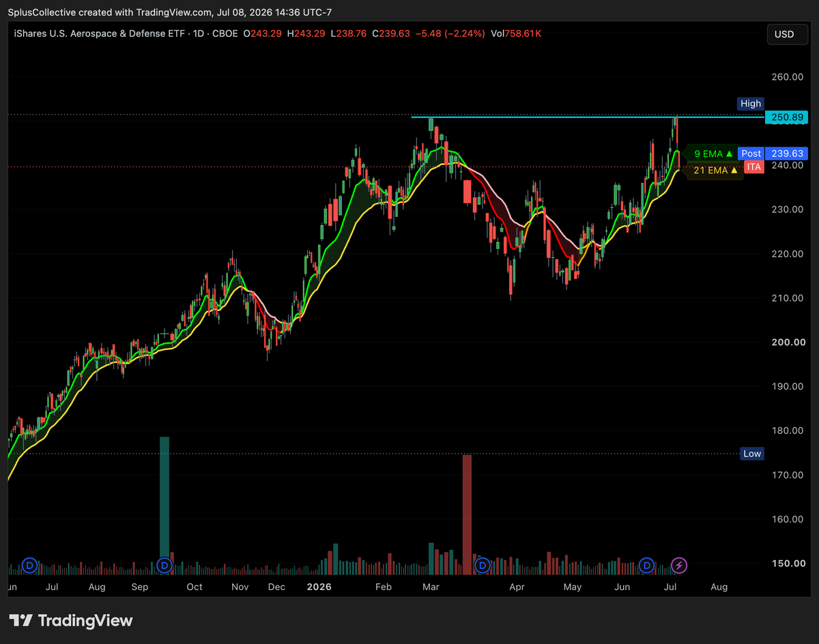Click the dividend D marker near Sep

point(164,565)
